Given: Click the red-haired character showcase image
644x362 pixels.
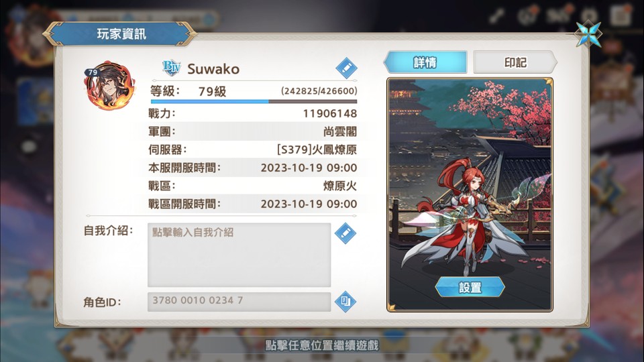Looking at the screenshot, I should point(470,195).
